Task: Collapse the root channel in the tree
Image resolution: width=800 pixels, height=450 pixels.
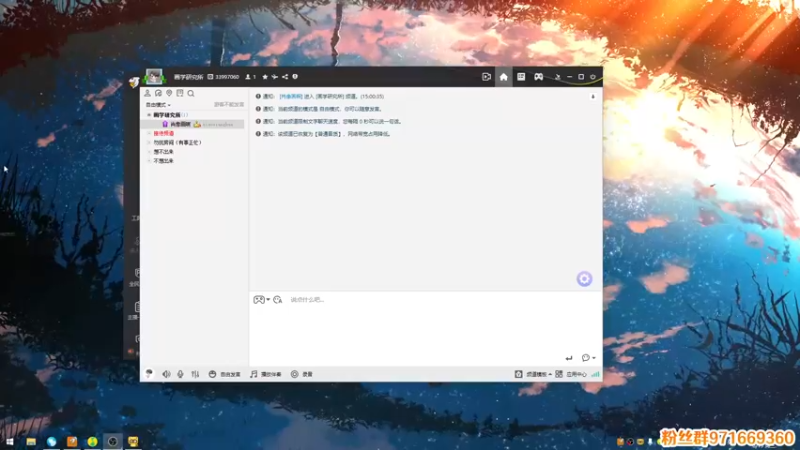Action: point(149,115)
